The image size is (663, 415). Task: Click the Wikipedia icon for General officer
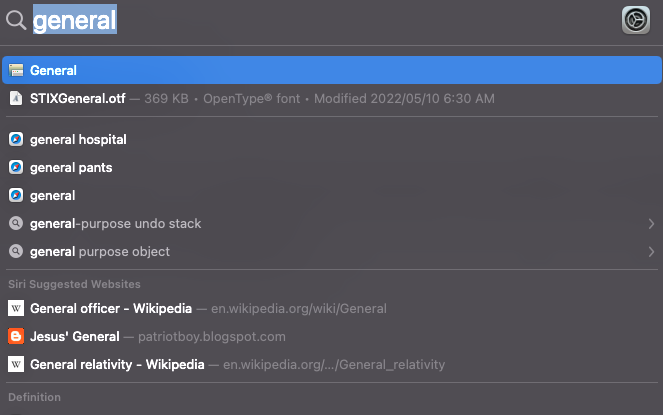click(x=16, y=308)
